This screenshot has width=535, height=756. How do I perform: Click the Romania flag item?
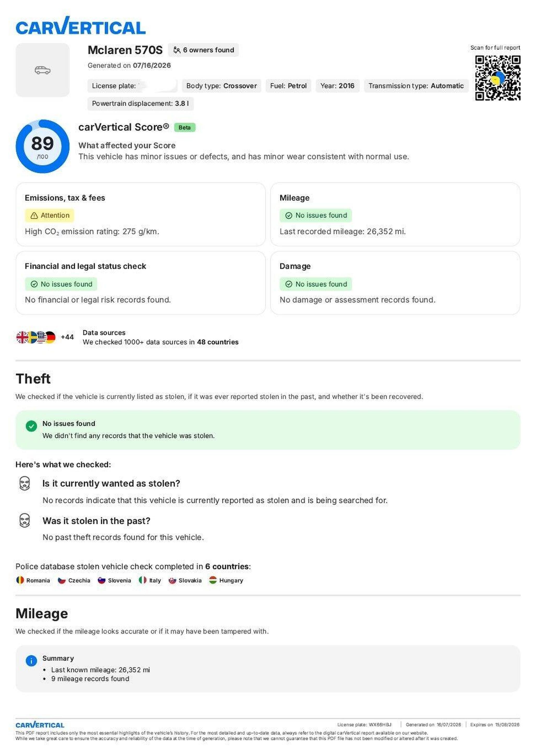click(x=33, y=580)
